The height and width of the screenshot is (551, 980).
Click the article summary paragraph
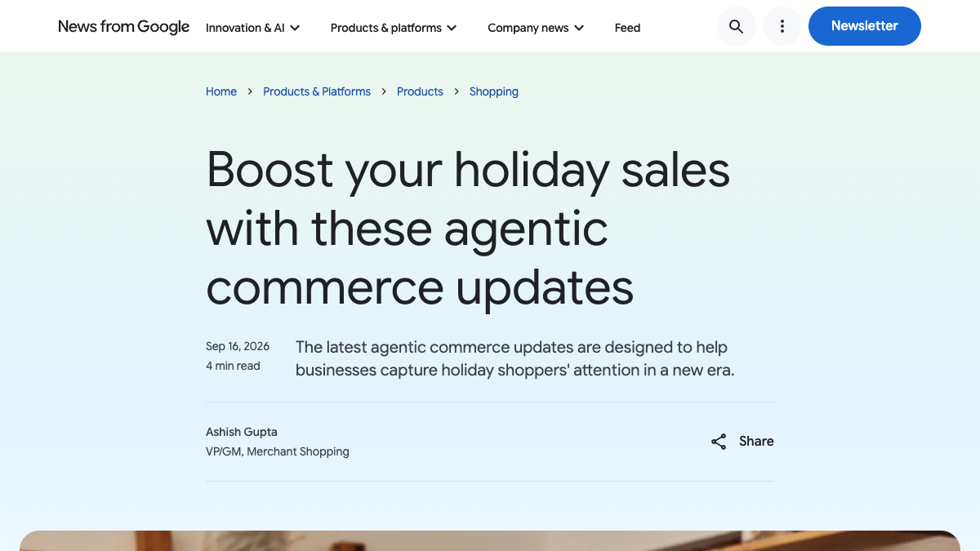tap(515, 358)
